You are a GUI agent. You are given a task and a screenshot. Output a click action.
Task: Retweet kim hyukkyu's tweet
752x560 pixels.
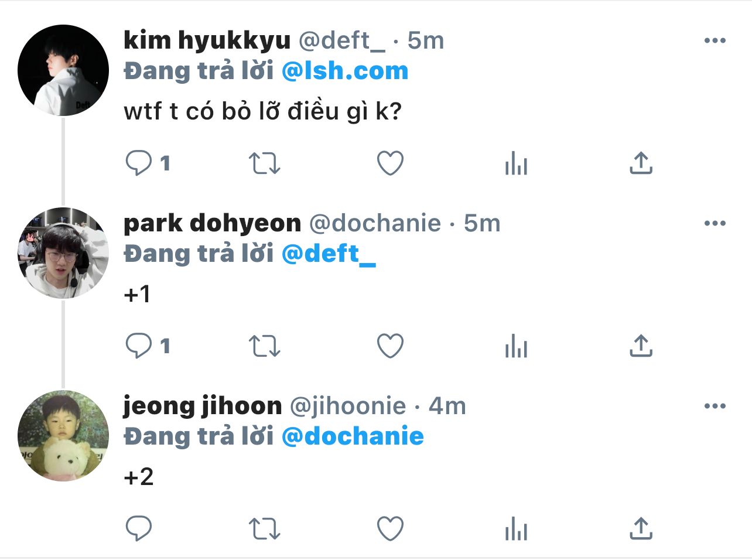click(265, 163)
